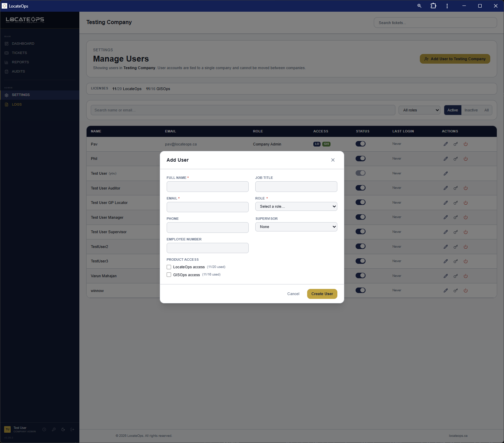The image size is (504, 443).
Task: Toggle the status switch for Test User Manager
Action: 360,217
